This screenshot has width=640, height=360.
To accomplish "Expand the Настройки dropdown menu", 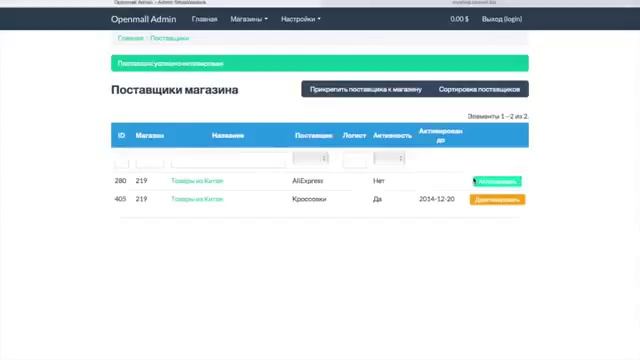I will click(x=300, y=19).
